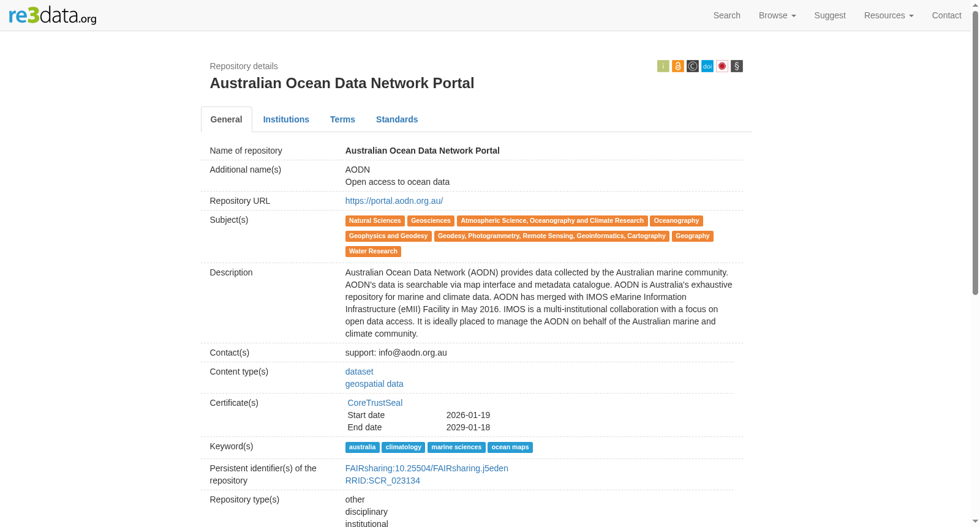Click the scrollbar up arrow
980x527 pixels.
pos(975,5)
